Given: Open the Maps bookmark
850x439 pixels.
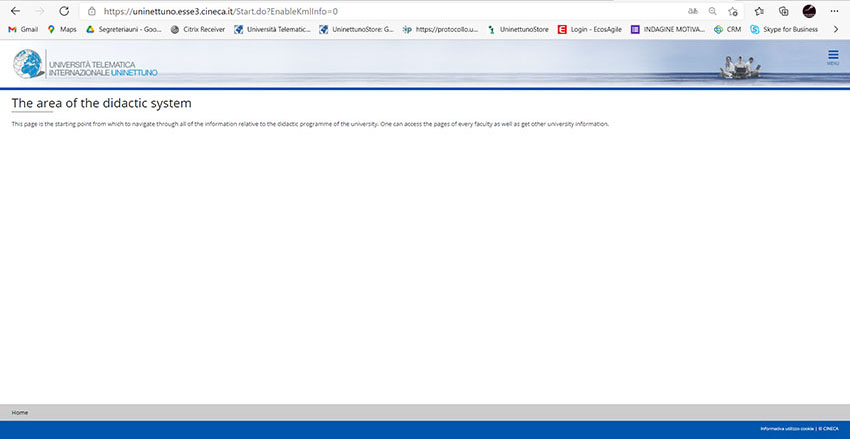Looking at the screenshot, I should pos(61,30).
